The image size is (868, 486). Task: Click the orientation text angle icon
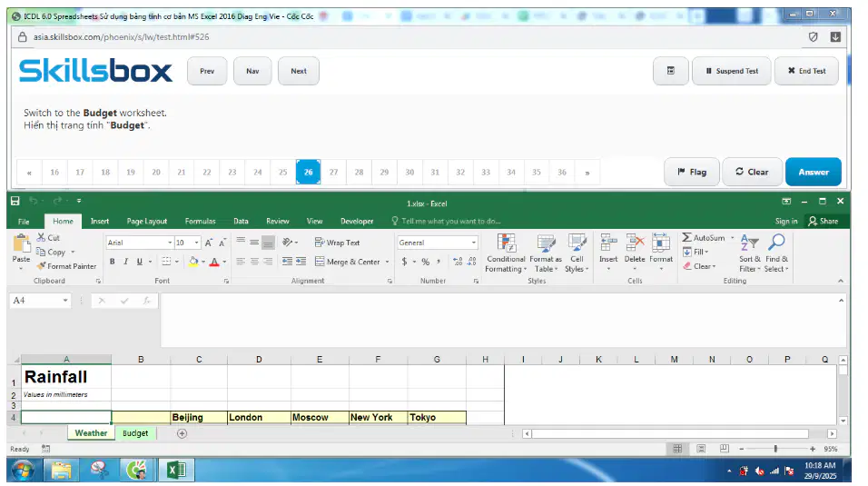[x=287, y=243]
